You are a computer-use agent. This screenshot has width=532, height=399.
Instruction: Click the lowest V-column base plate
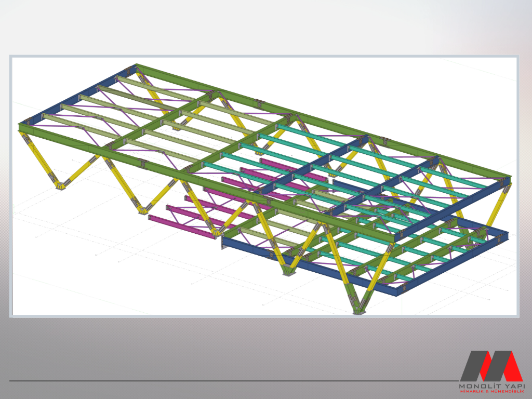click(x=357, y=312)
